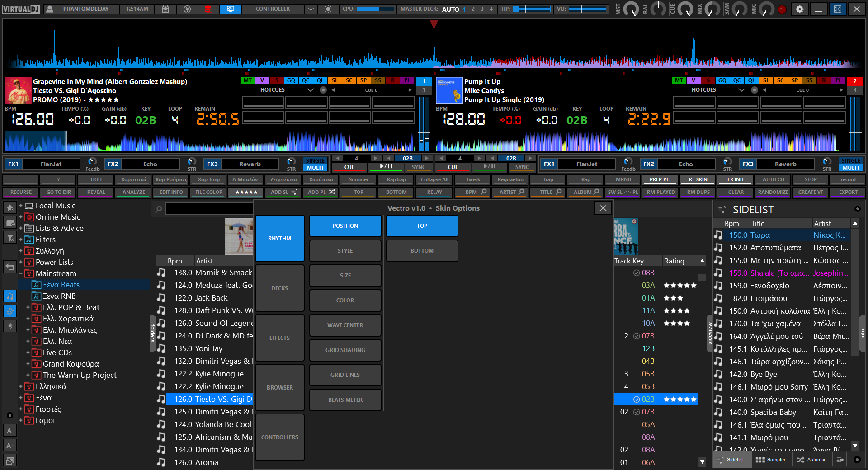The image size is (868, 470).
Task: Collapse the Mainstream folder
Action: [21, 273]
